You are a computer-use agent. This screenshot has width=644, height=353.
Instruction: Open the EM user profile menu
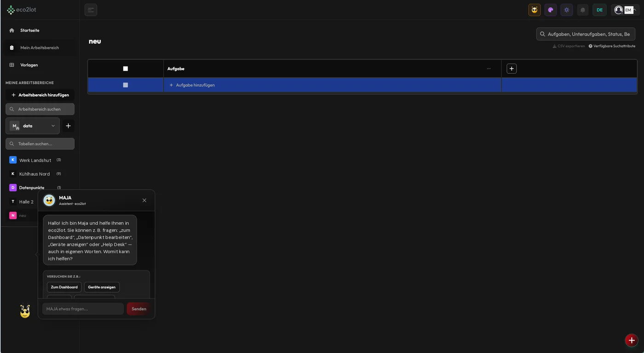point(625,10)
